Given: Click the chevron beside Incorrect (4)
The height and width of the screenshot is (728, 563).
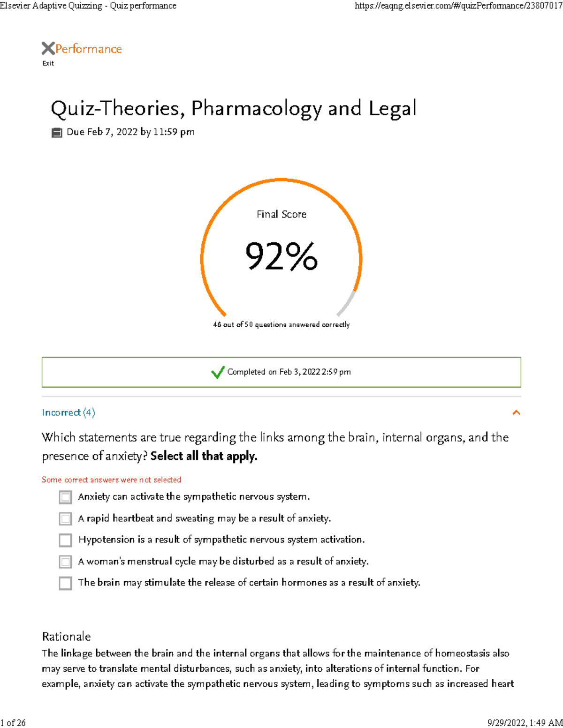Looking at the screenshot, I should point(517,412).
